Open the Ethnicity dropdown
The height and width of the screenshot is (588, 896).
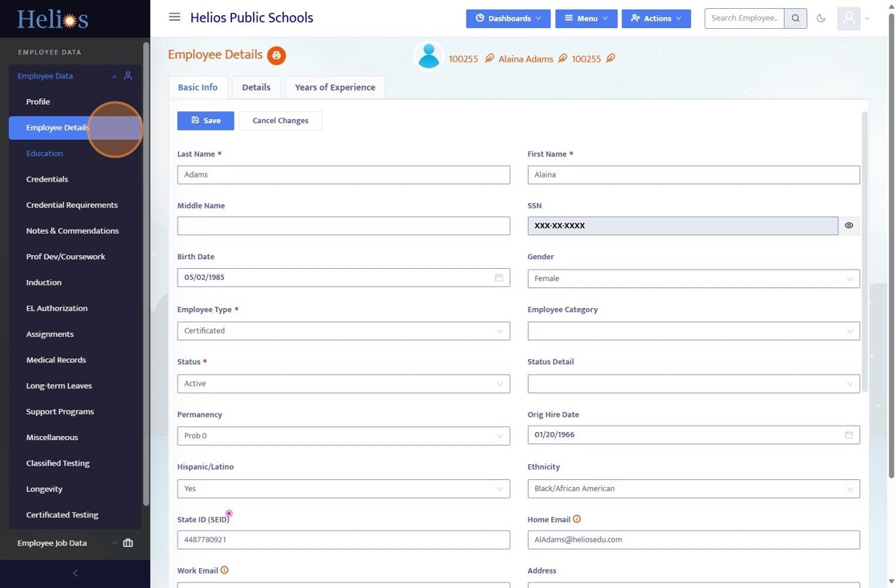click(693, 489)
